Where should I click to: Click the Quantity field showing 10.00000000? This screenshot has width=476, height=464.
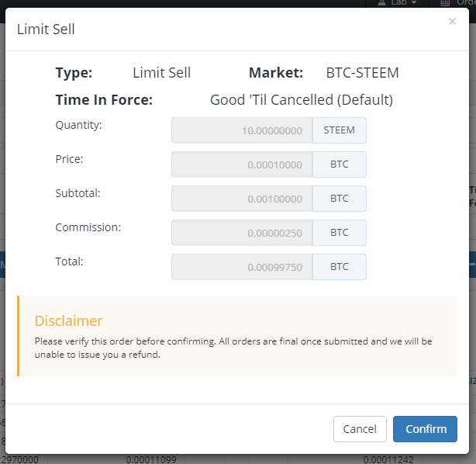pyautogui.click(x=242, y=130)
